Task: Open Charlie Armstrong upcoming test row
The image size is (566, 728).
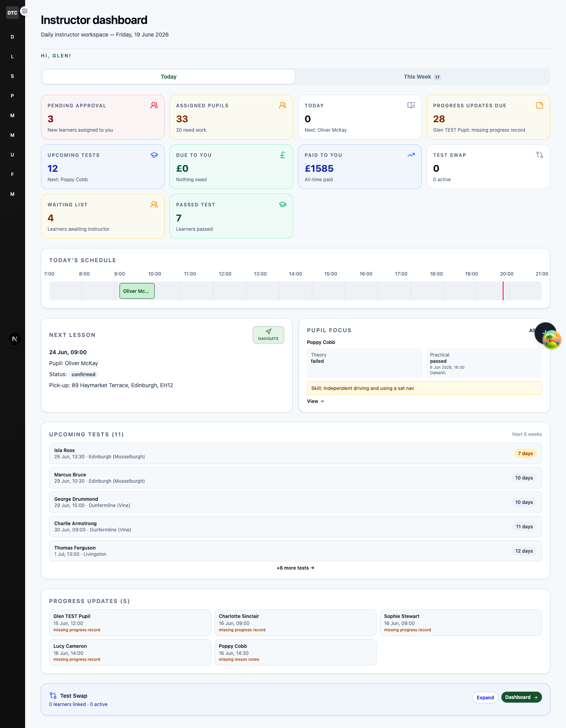Action: tap(296, 527)
